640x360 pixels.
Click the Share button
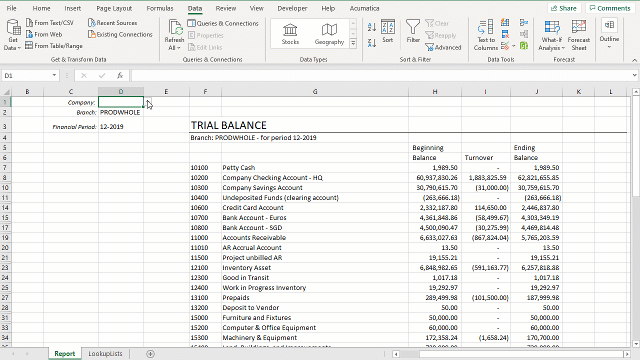click(x=564, y=8)
